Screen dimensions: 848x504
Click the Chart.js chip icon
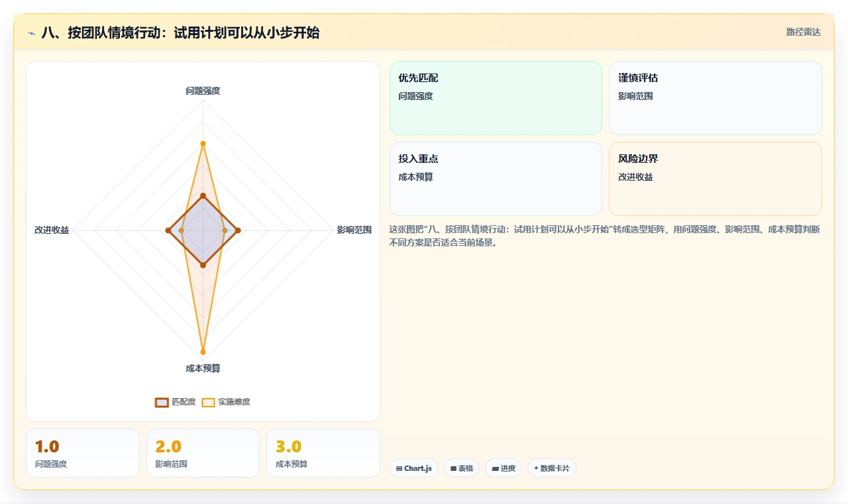[399, 468]
